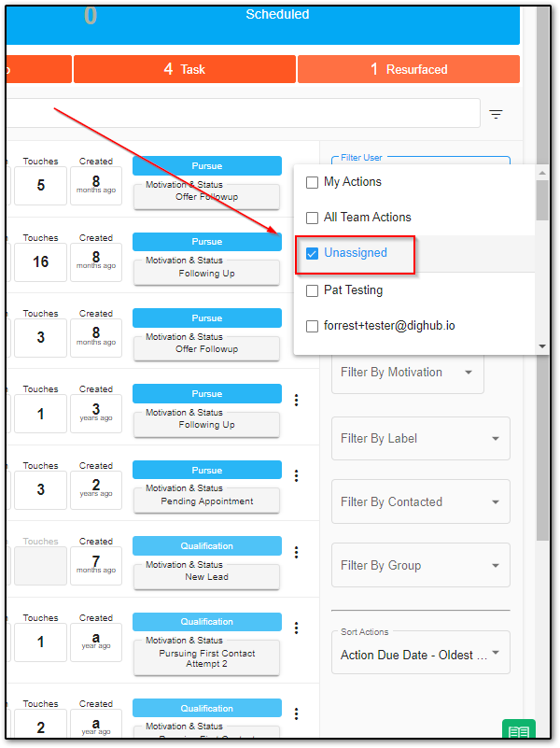Open three-dot menu for Pending Appointment row
Viewport: 560px width, 748px height.
point(297,475)
